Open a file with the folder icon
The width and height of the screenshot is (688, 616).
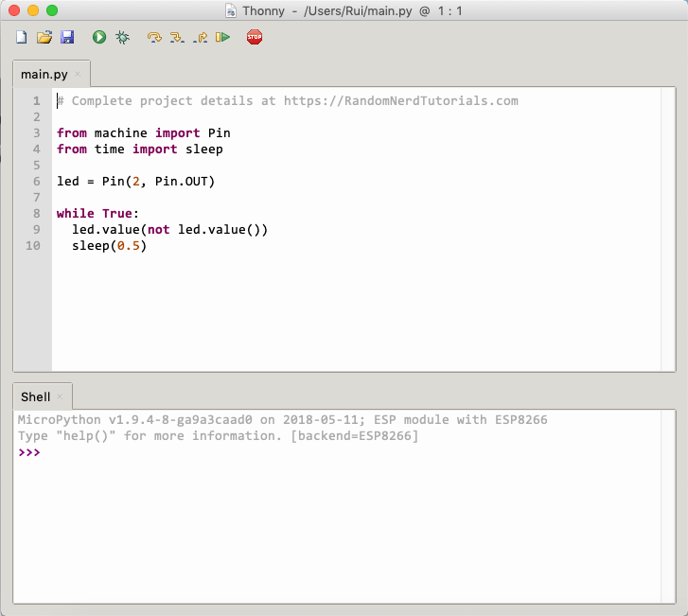(44, 38)
